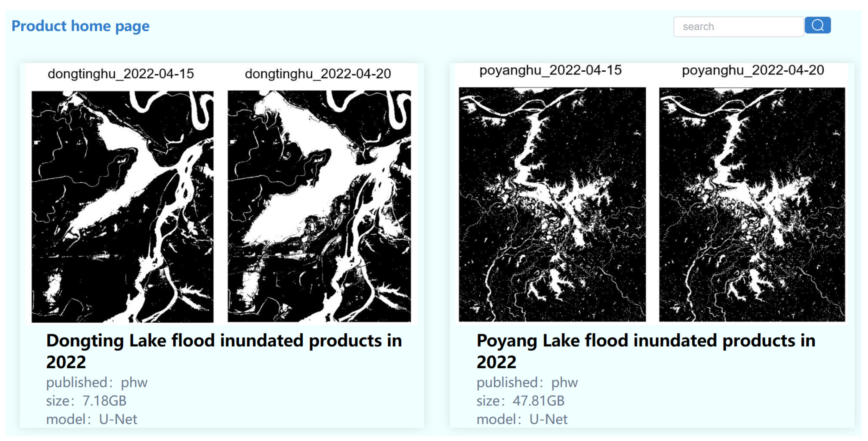Screen dimensions: 868x441
Task: Open the dongtinghu_2022-04-20 flood map image
Action: 319,206
